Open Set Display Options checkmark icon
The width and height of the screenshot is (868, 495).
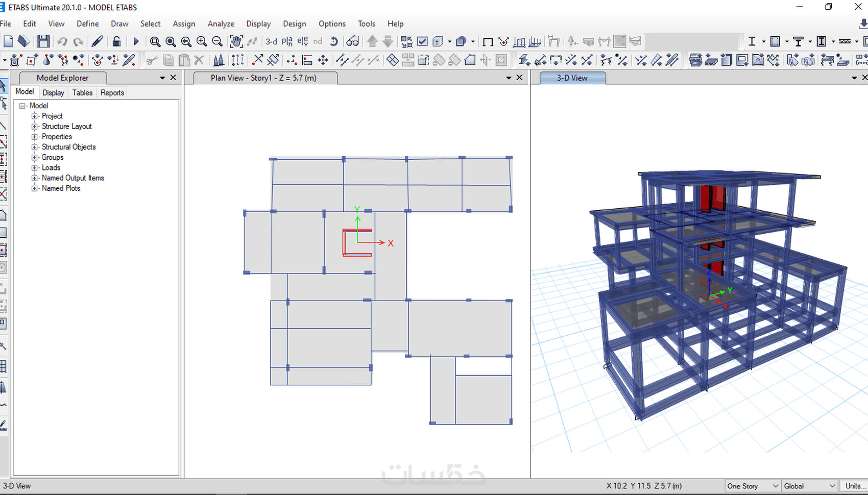point(422,41)
